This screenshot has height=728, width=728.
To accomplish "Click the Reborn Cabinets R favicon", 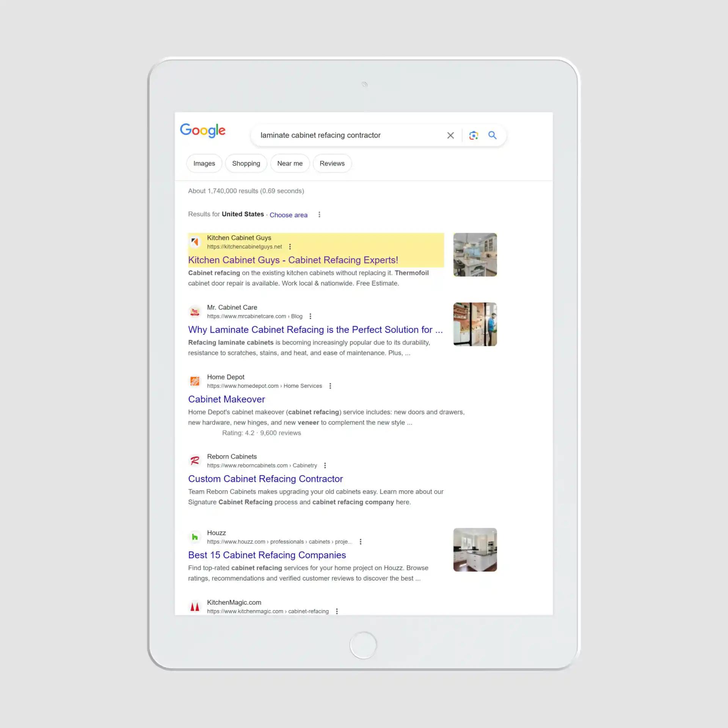I will click(x=195, y=461).
